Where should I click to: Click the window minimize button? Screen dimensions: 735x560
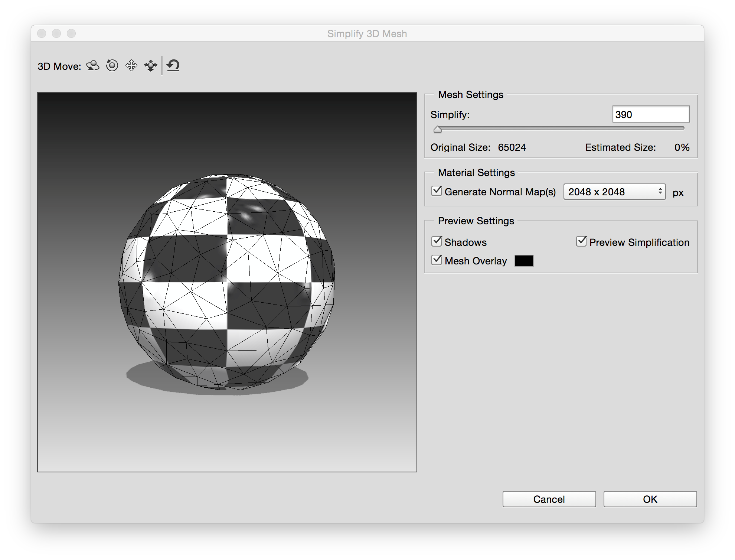click(x=56, y=33)
